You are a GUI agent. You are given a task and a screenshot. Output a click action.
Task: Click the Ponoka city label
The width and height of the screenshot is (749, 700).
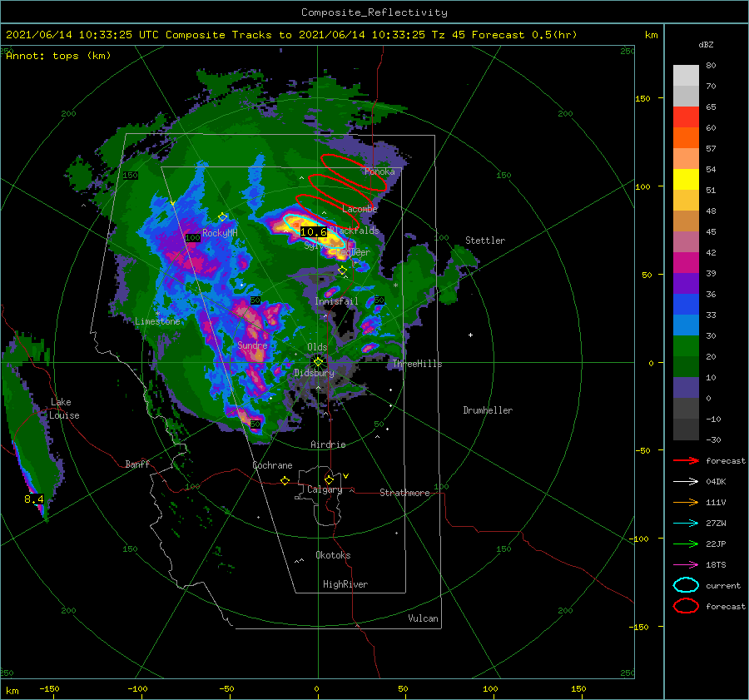[379, 171]
